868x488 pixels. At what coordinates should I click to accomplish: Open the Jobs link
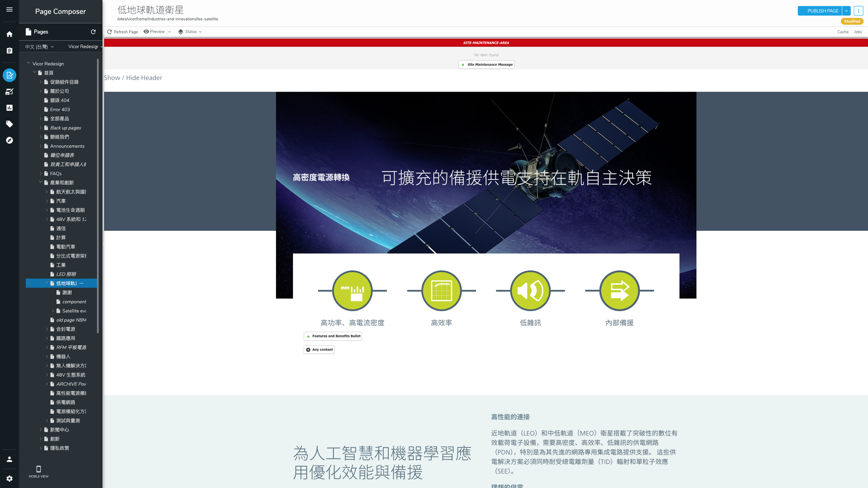858,32
